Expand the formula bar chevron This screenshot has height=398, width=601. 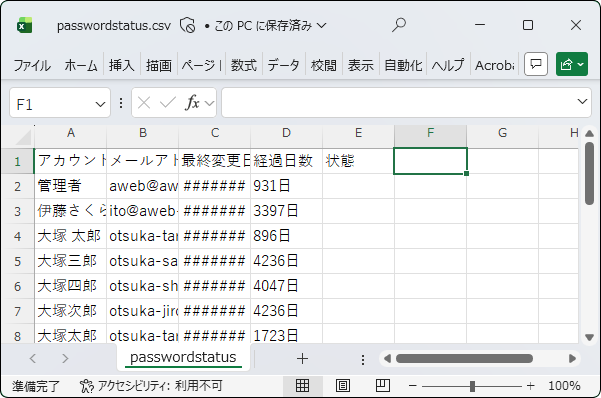click(x=582, y=102)
